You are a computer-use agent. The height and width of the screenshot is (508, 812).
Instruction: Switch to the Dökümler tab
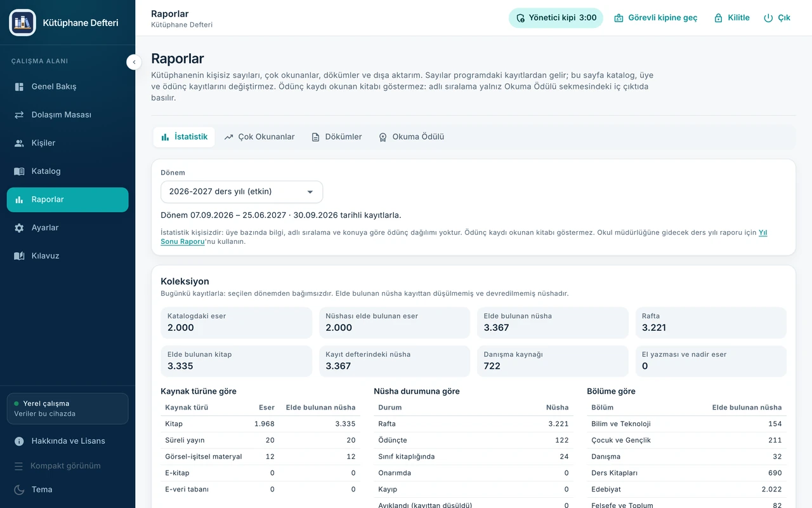click(336, 137)
